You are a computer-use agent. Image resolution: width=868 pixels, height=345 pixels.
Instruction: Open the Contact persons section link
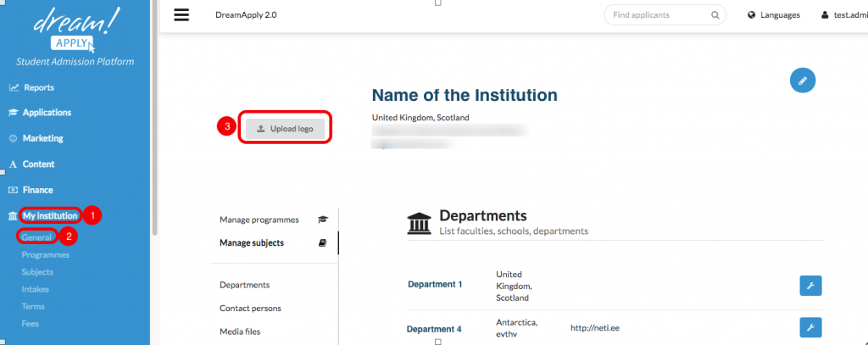point(250,308)
